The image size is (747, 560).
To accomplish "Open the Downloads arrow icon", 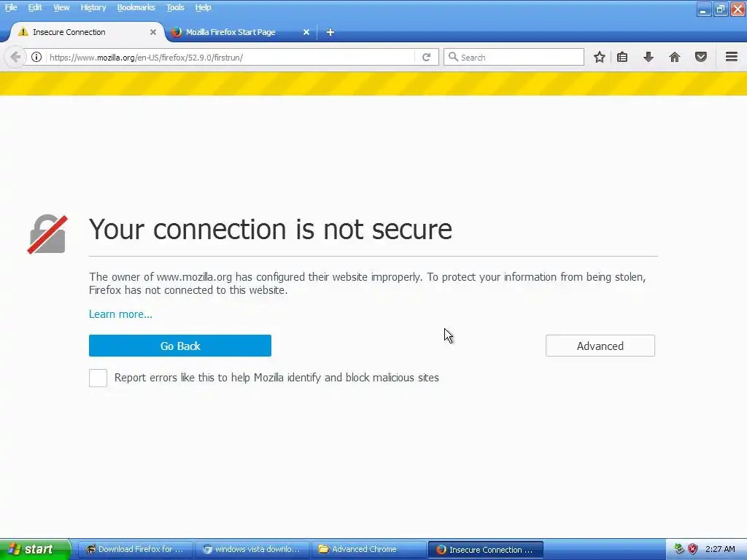I will [x=649, y=57].
